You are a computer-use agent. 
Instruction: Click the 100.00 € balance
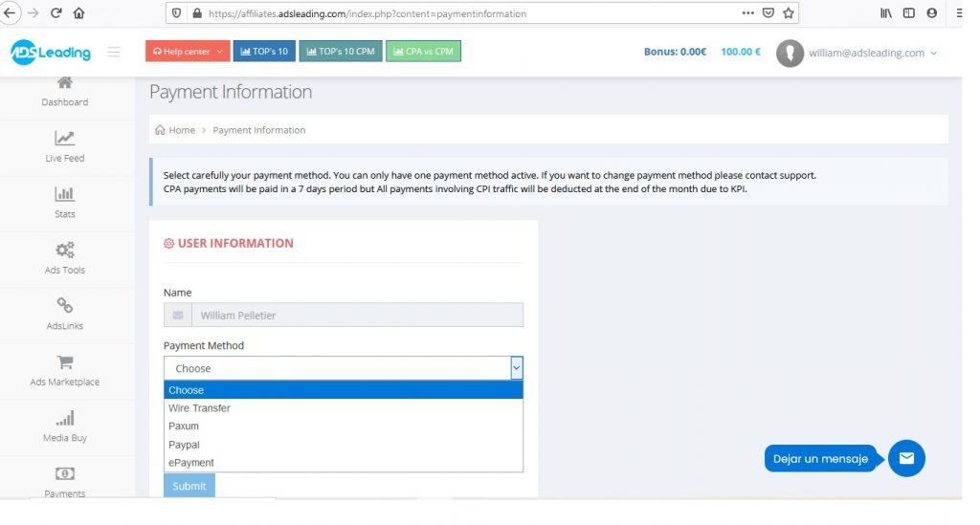741,52
